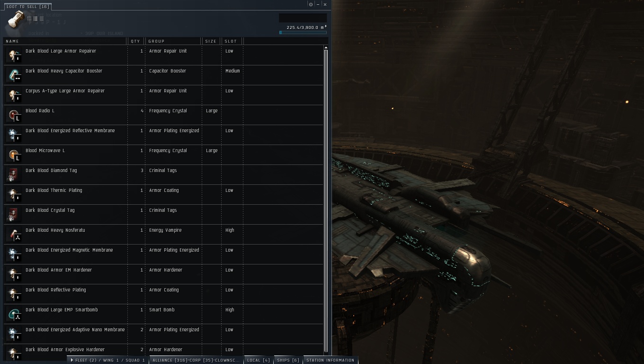Click the Dark Blood Heavy Capacitor Booster icon
This screenshot has width=644, height=364.
(x=14, y=75)
